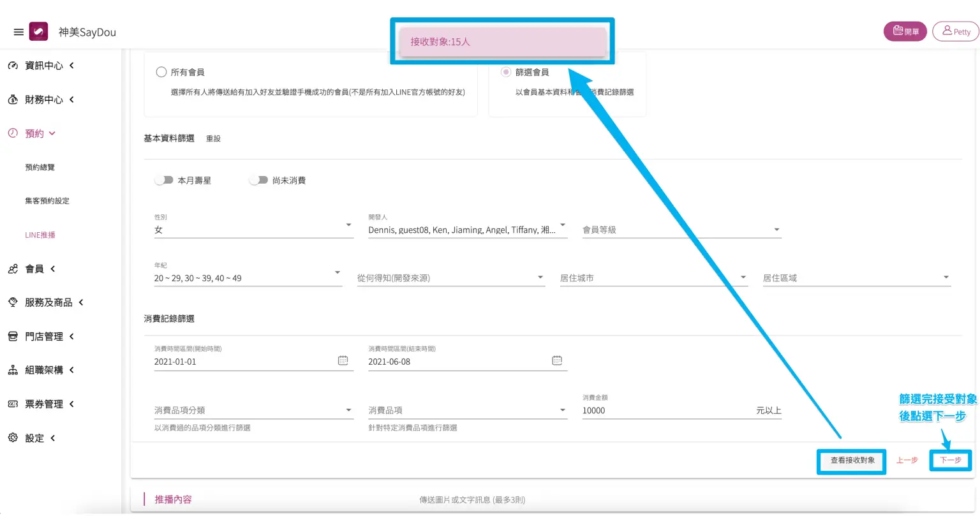This screenshot has width=980, height=516.
Task: Toggle the 本月壽星 switch
Action: point(164,181)
